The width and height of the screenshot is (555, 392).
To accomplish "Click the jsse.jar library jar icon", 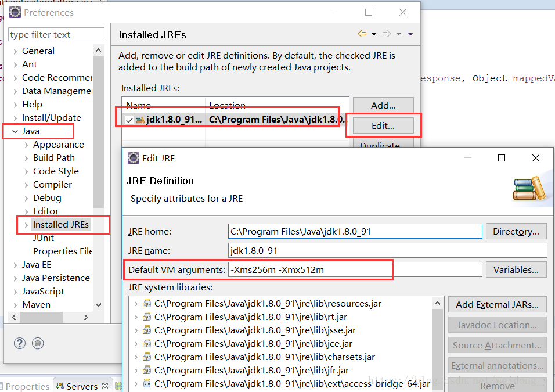I will click(146, 330).
